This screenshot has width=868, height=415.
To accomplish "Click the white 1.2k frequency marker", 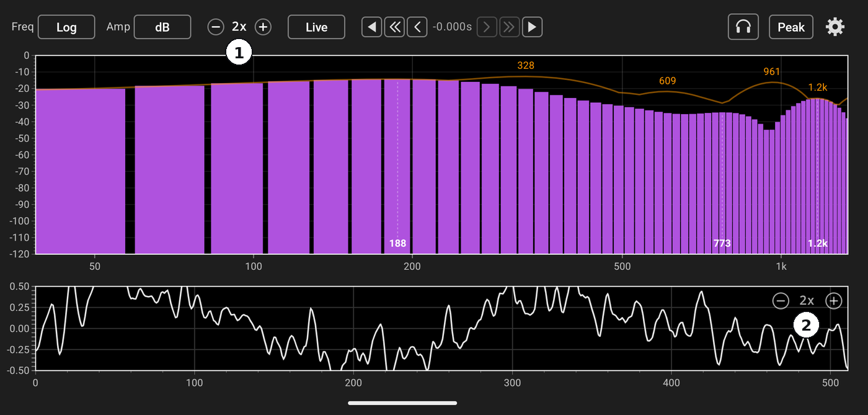I will point(818,243).
